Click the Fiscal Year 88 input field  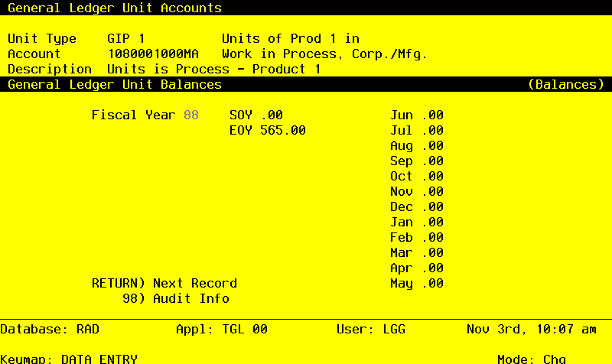pyautogui.click(x=191, y=115)
